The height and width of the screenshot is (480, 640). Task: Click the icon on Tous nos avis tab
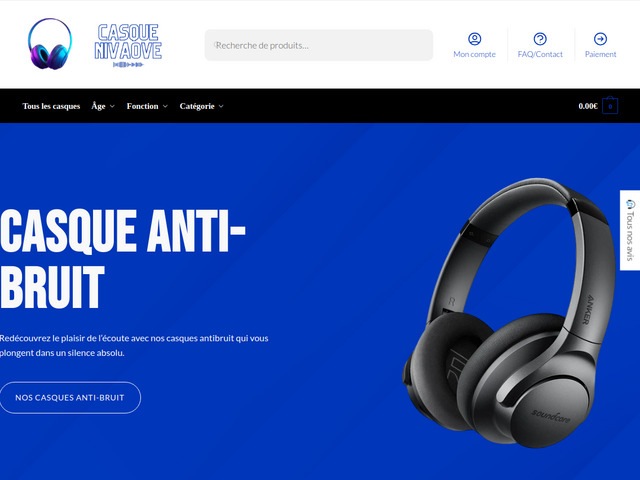631,203
